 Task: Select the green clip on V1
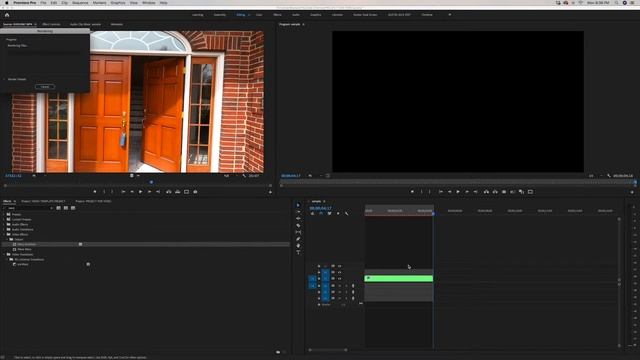click(398, 278)
